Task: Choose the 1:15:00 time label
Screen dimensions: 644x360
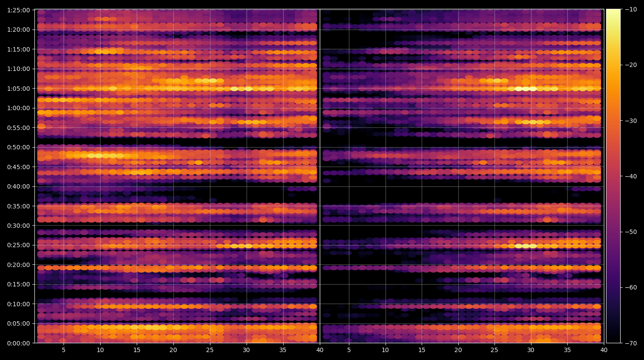Action: tap(19, 49)
